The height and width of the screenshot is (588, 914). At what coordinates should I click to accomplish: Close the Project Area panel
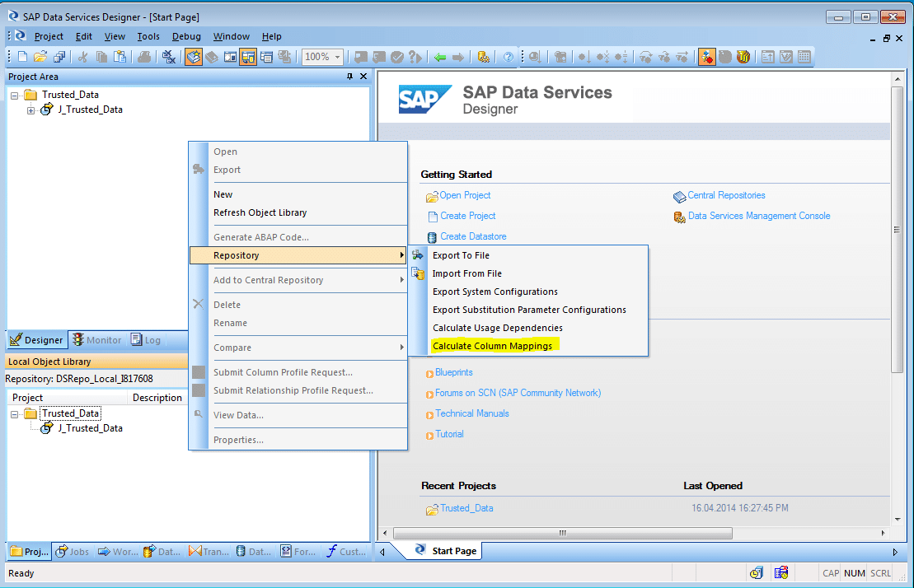coord(363,77)
